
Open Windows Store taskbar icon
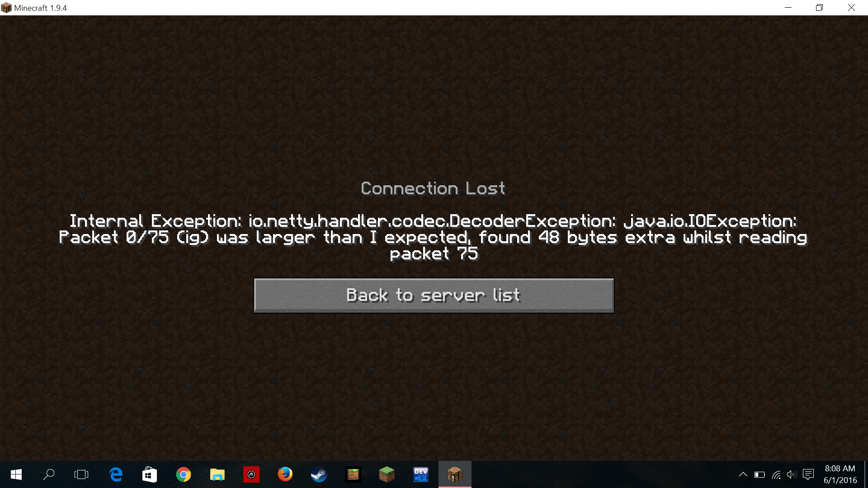pos(149,474)
